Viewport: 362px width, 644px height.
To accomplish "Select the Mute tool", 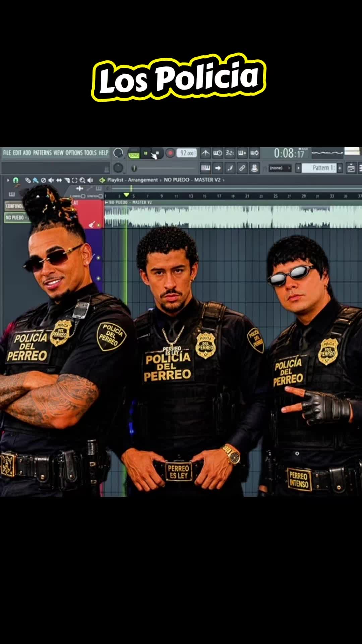I will 51,180.
